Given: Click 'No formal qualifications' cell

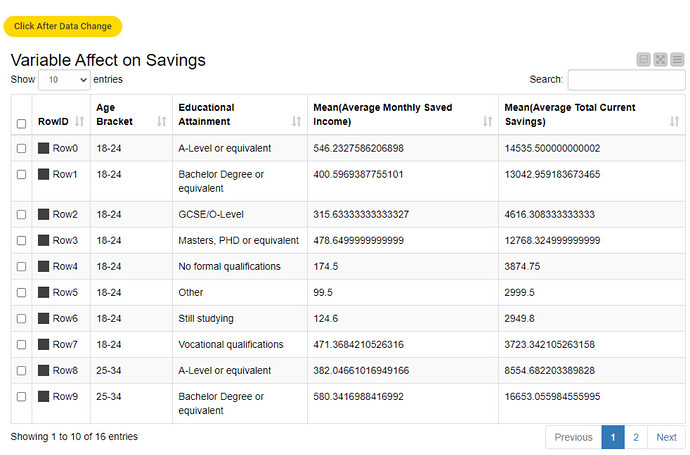Looking at the screenshot, I should coord(229,266).
